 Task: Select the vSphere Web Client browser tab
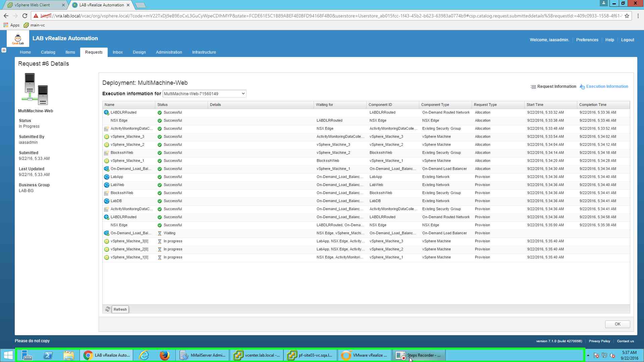(34, 5)
